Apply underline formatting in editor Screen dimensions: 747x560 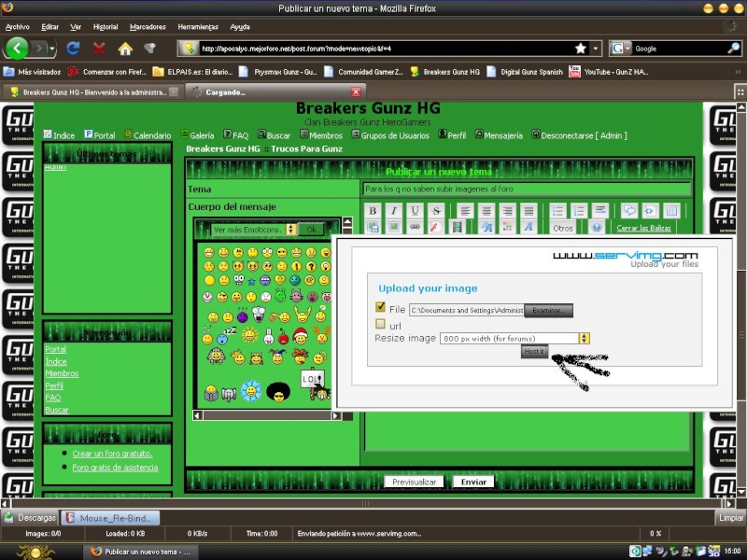(415, 211)
